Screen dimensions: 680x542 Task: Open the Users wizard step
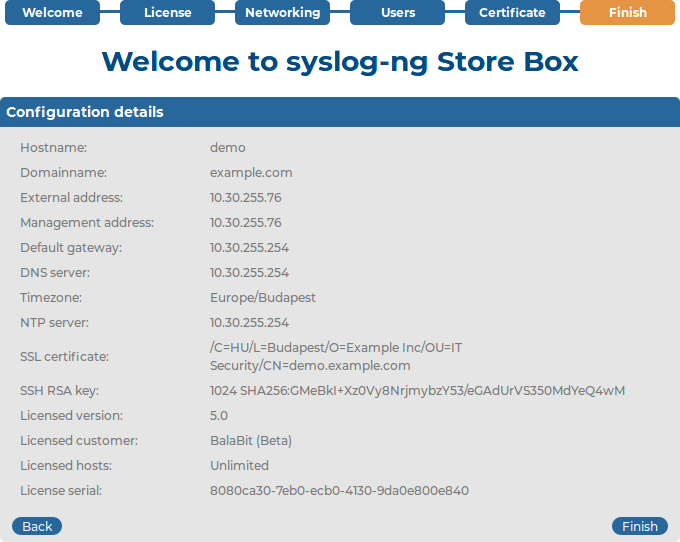(398, 12)
